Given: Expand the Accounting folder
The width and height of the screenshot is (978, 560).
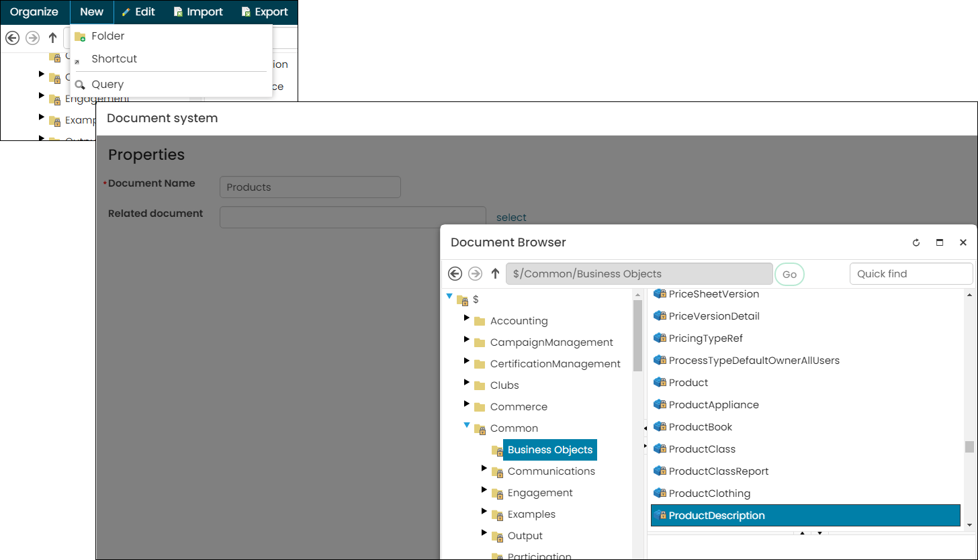Looking at the screenshot, I should tap(467, 318).
